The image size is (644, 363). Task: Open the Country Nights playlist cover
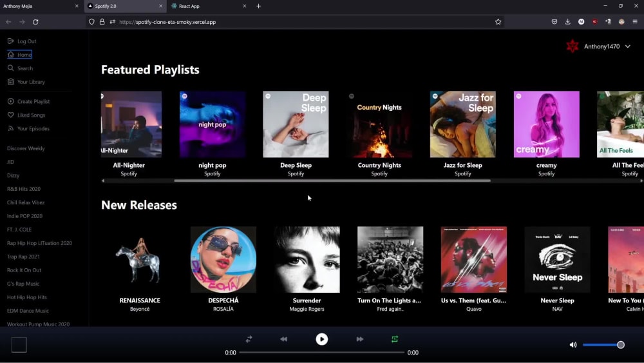coord(379,124)
